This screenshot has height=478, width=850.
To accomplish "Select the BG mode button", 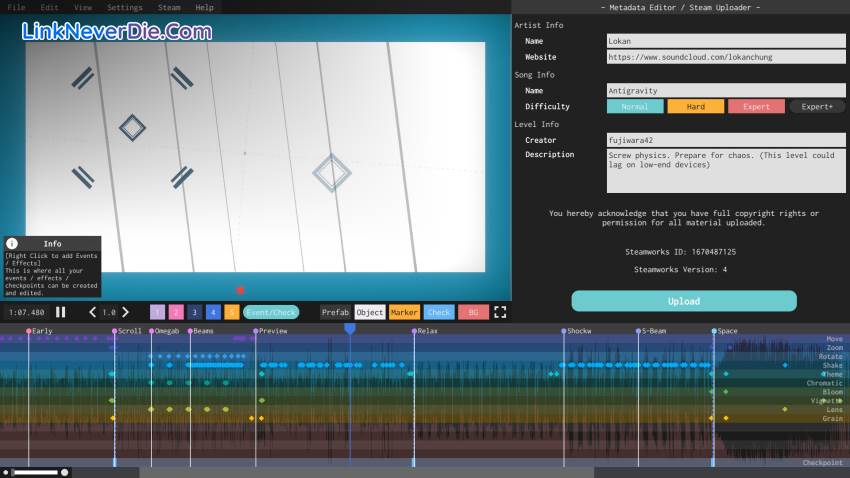I will (473, 312).
